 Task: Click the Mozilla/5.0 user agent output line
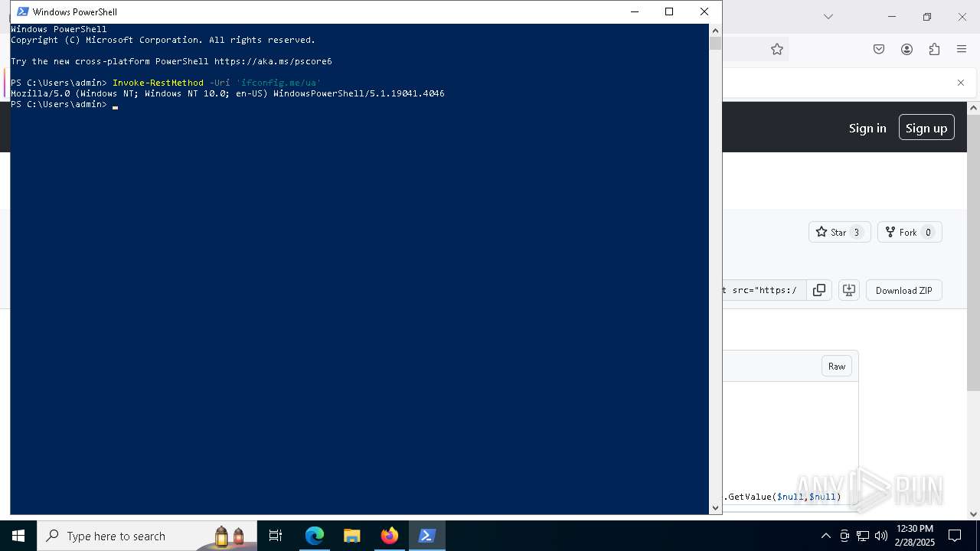pos(227,93)
